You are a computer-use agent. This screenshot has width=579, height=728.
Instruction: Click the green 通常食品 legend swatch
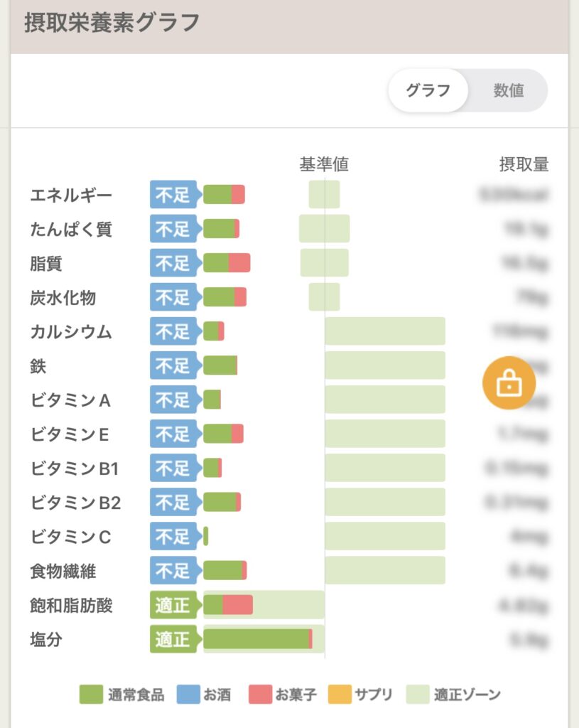(x=91, y=694)
